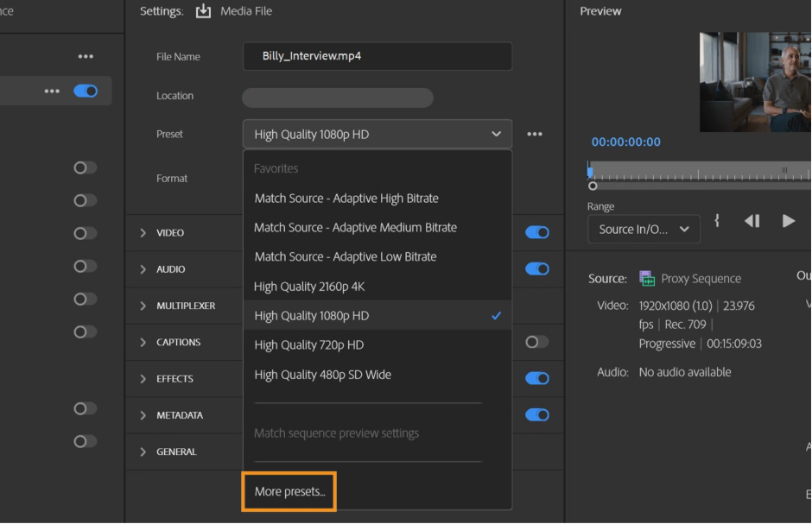Disable the EFFECTS section switch
Image resolution: width=812 pixels, height=524 pixels.
click(x=537, y=378)
